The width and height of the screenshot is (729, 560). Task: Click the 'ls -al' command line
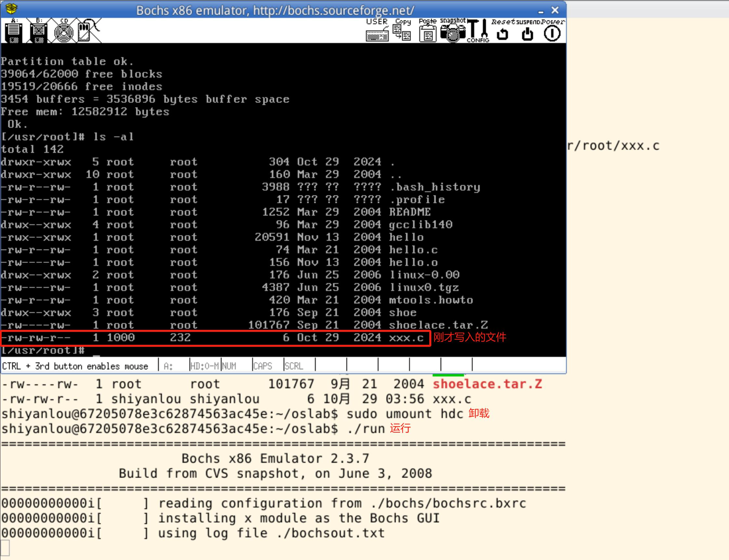click(x=113, y=137)
